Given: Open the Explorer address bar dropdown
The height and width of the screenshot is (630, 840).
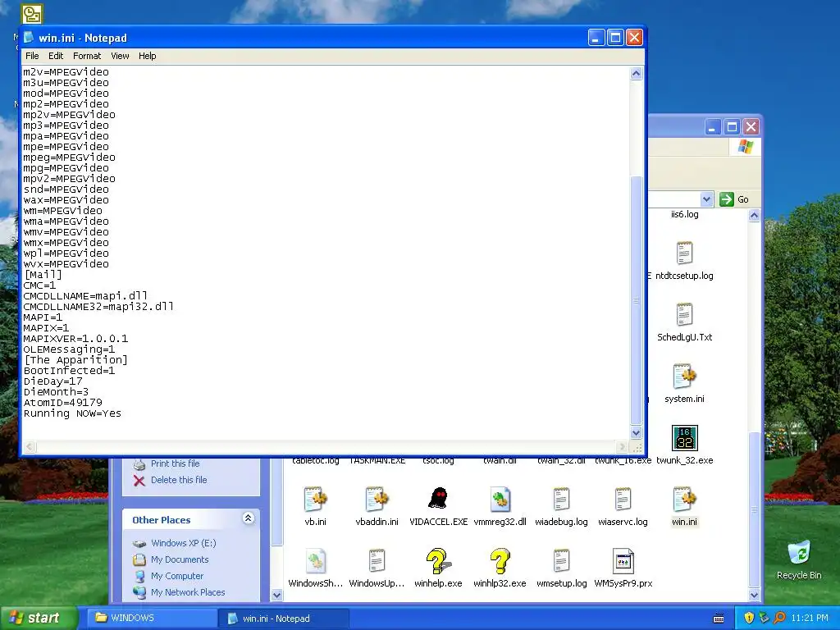Looking at the screenshot, I should click(706, 199).
